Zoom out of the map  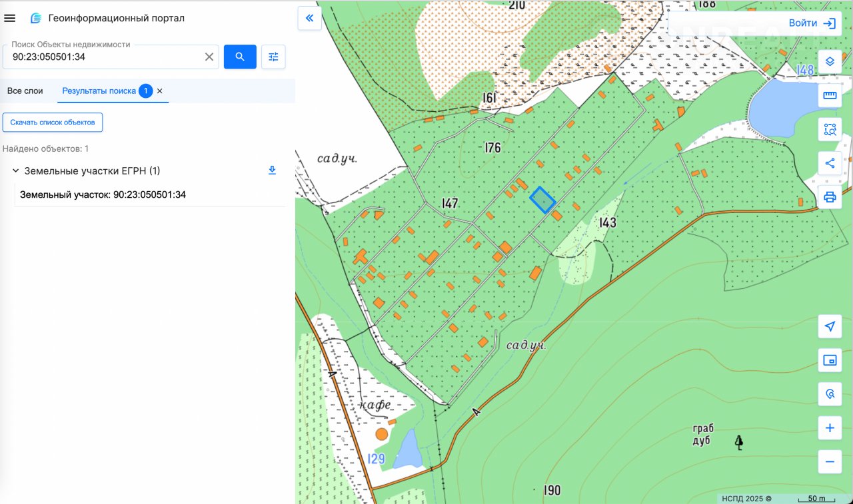(x=830, y=461)
